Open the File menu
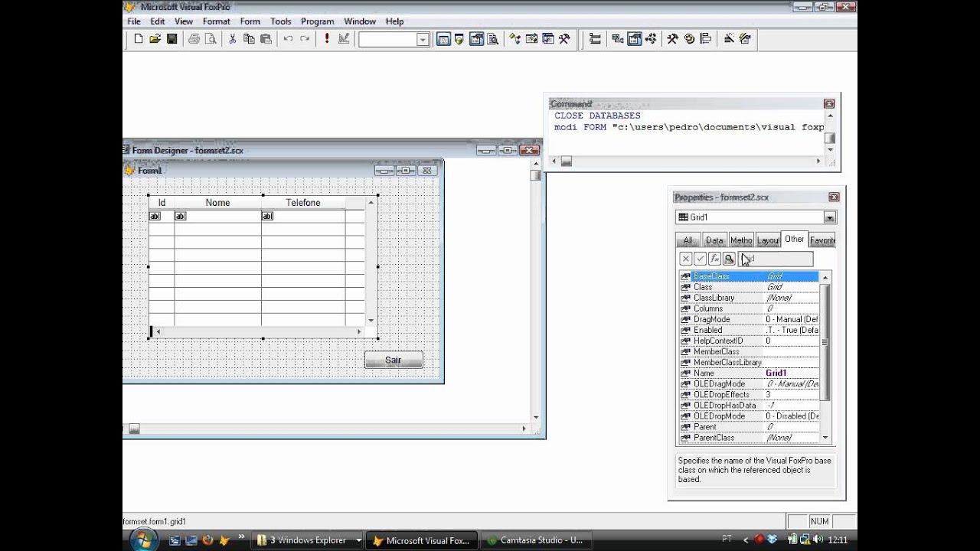This screenshot has height=551, width=980. click(x=134, y=21)
